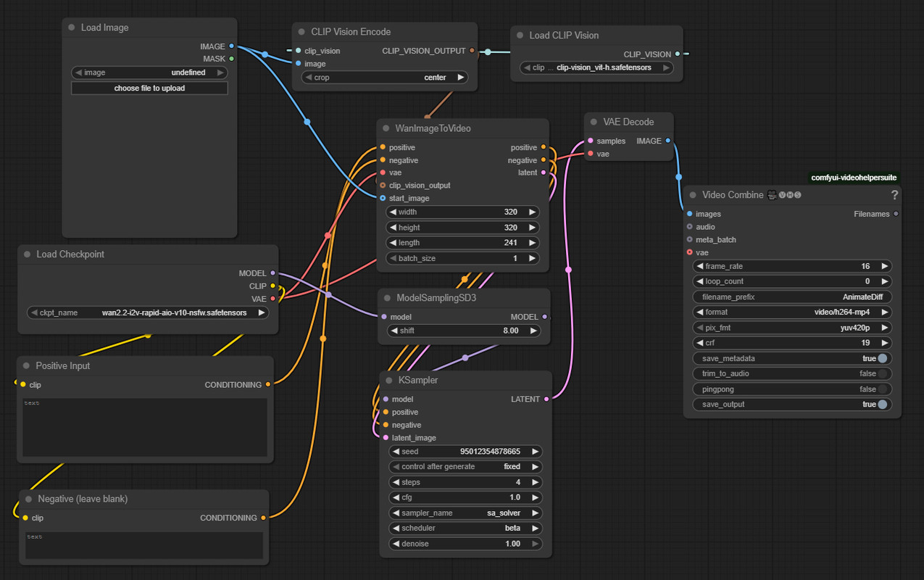Open the format dropdown in Video Combine
The image size is (924, 580).
pyautogui.click(x=792, y=312)
